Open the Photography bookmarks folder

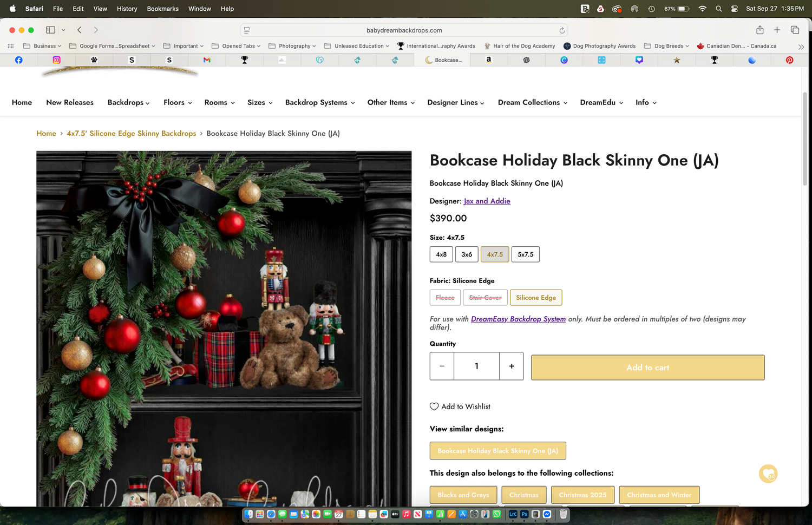coord(292,46)
